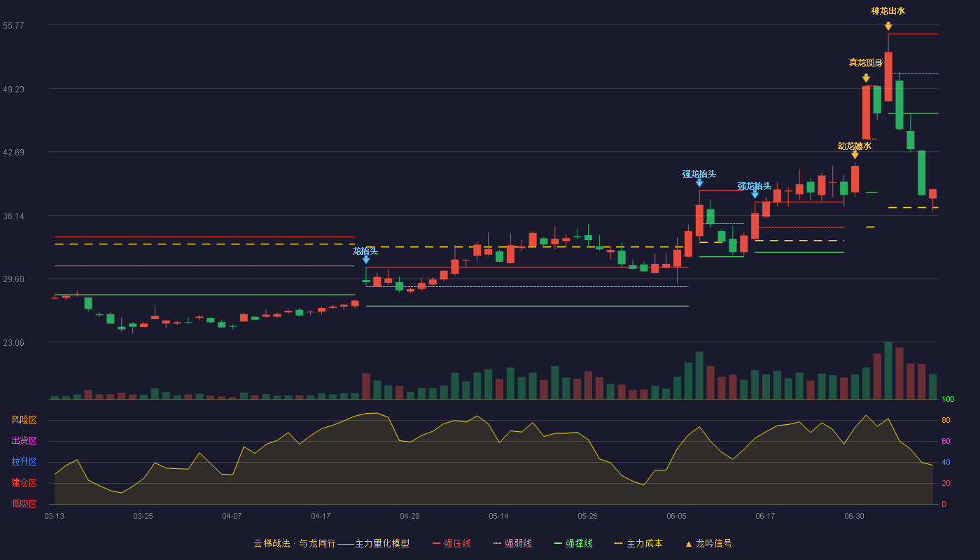980x560 pixels.
Task: Click the red 20 indicator scale value
Action: coord(946,483)
